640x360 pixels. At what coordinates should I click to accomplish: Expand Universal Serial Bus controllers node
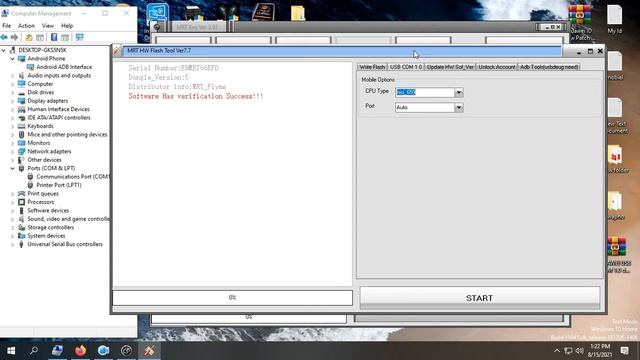click(x=12, y=244)
